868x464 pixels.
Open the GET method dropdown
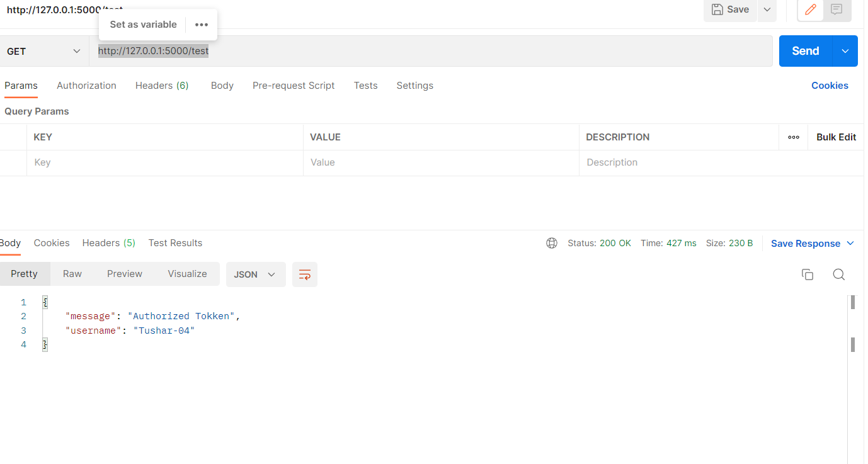pyautogui.click(x=43, y=51)
